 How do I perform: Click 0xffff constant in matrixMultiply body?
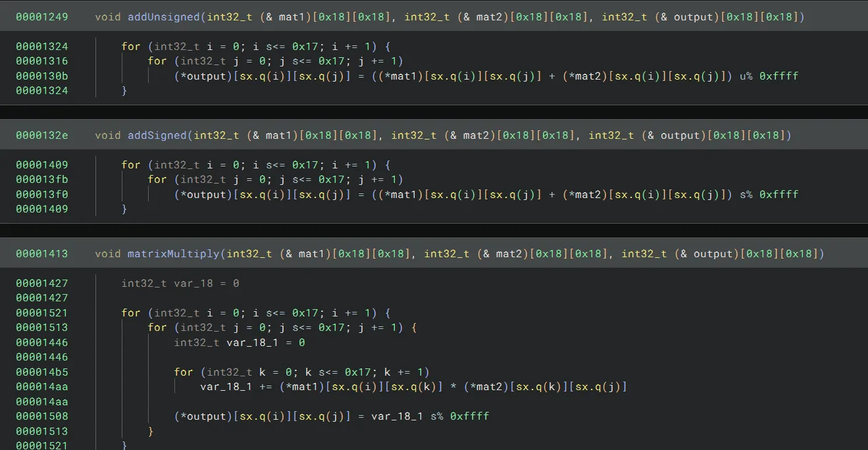470,416
